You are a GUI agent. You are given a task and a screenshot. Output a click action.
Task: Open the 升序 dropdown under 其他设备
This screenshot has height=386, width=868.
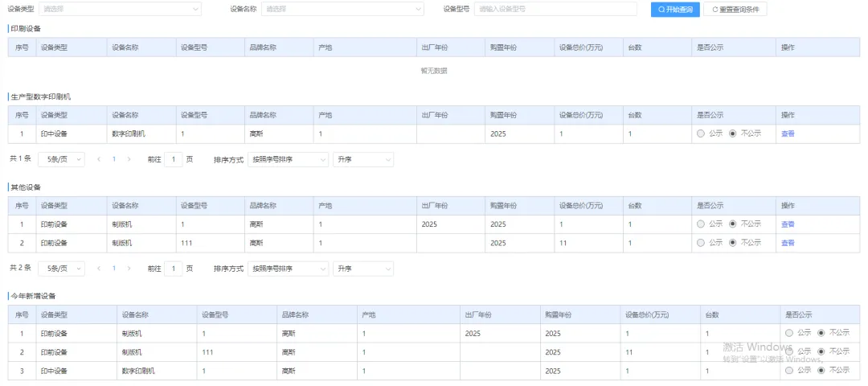[x=363, y=269]
